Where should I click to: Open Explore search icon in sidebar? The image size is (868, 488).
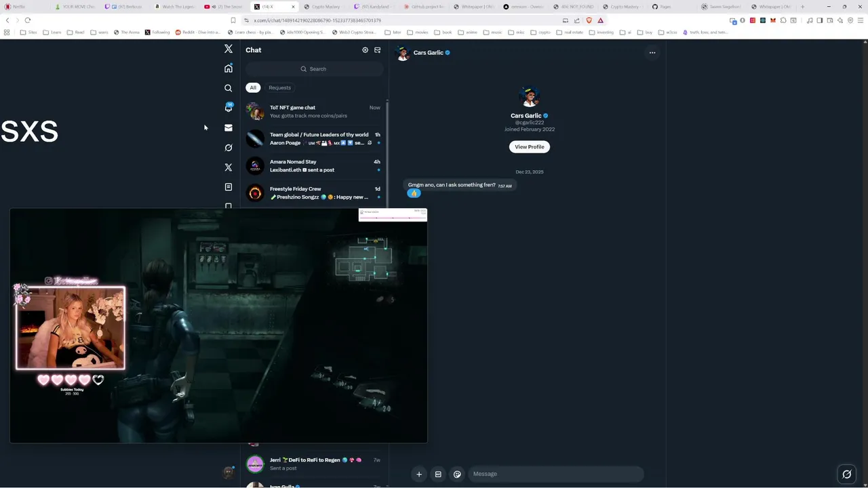(x=229, y=88)
